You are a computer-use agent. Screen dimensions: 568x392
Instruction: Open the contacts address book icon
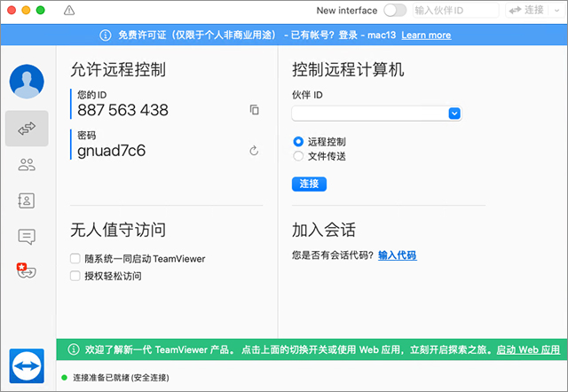27,200
